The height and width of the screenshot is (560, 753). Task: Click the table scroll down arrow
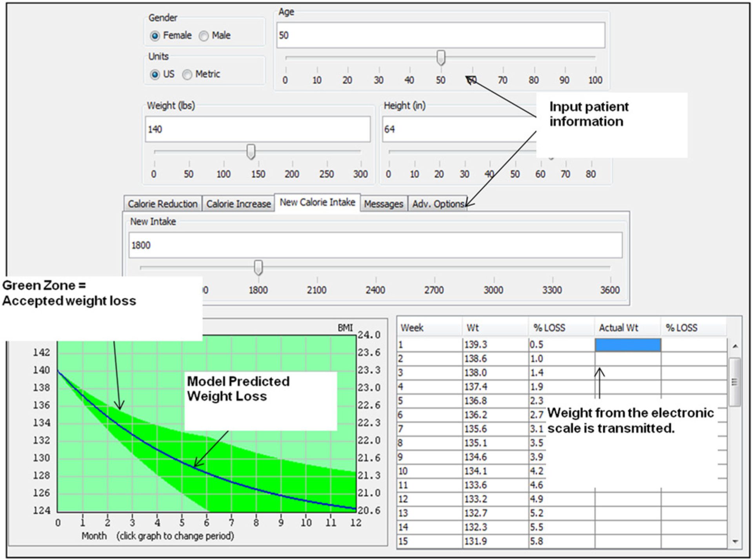[x=735, y=542]
